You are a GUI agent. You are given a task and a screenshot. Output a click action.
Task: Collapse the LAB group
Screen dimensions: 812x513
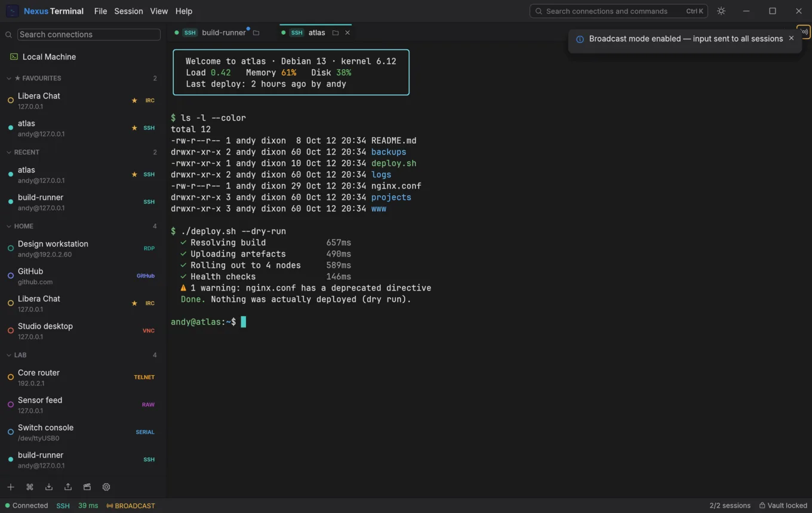pos(83,355)
